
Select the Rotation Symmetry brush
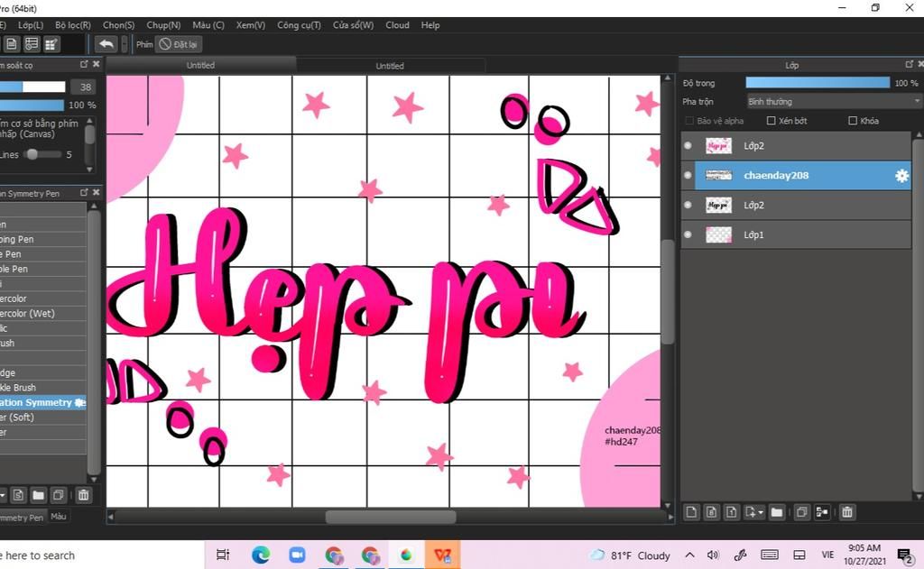pos(43,402)
